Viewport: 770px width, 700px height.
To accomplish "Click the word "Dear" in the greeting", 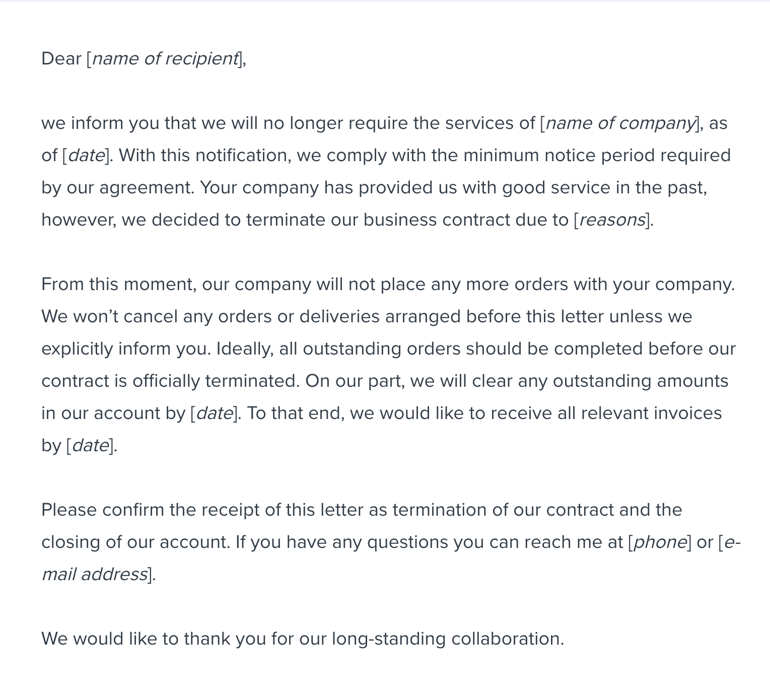I will pos(61,59).
